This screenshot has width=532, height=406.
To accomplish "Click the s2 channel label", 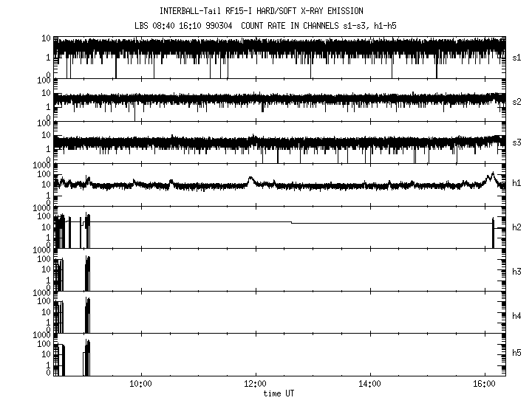I will [x=517, y=101].
